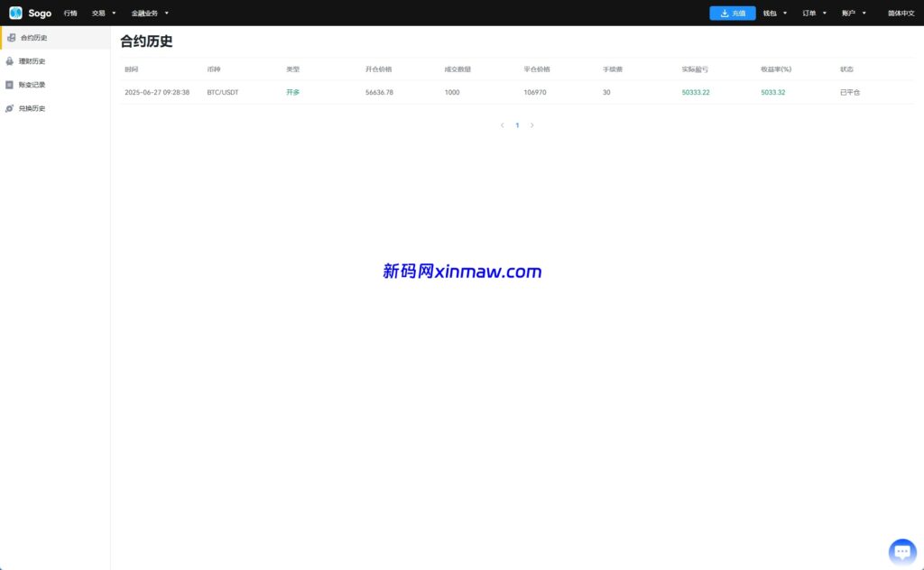Click the 收益率(%) column header
Viewport: 924px width, 570px height.
tap(775, 69)
